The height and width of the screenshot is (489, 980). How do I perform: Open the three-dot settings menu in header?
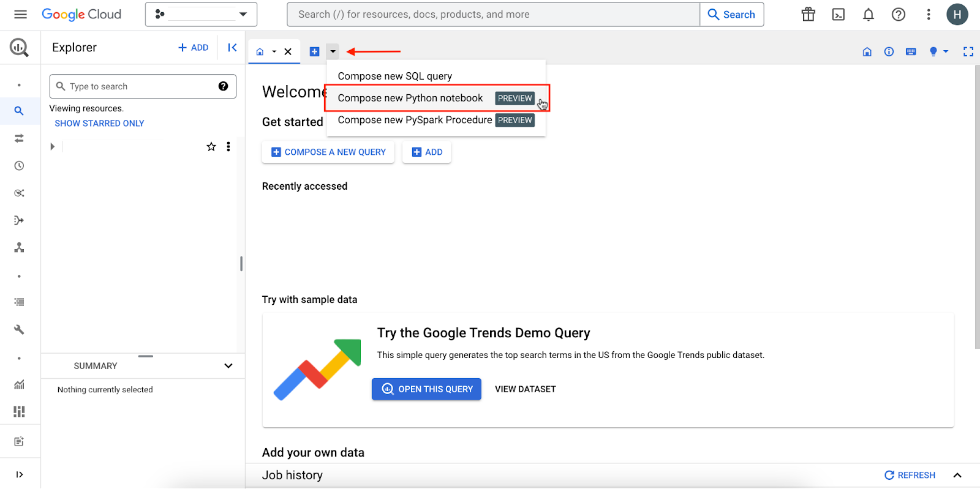pos(929,14)
